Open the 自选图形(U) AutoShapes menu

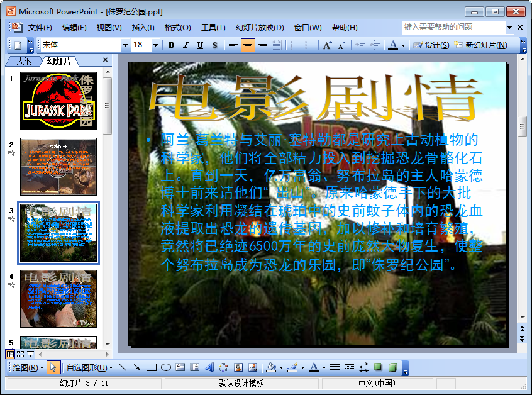coord(89,367)
